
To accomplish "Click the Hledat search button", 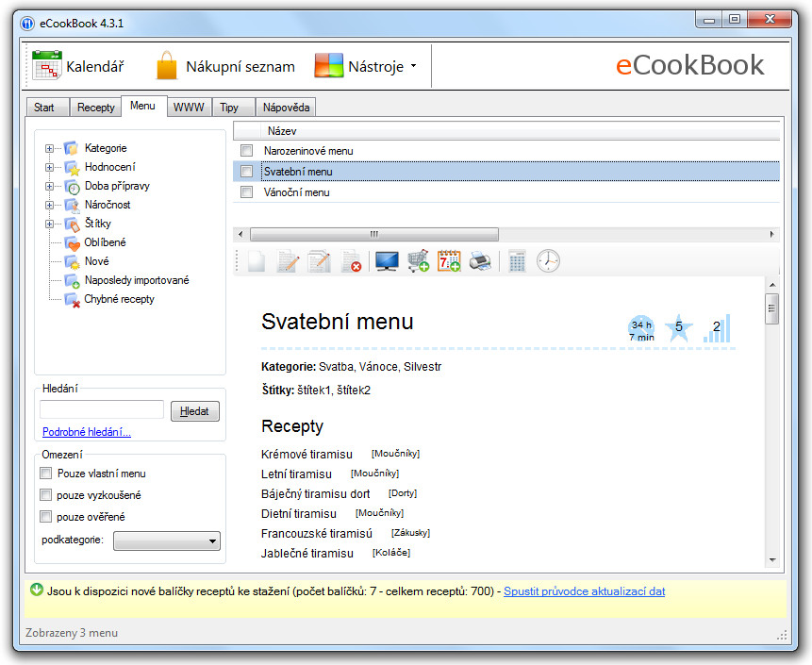I will click(194, 411).
